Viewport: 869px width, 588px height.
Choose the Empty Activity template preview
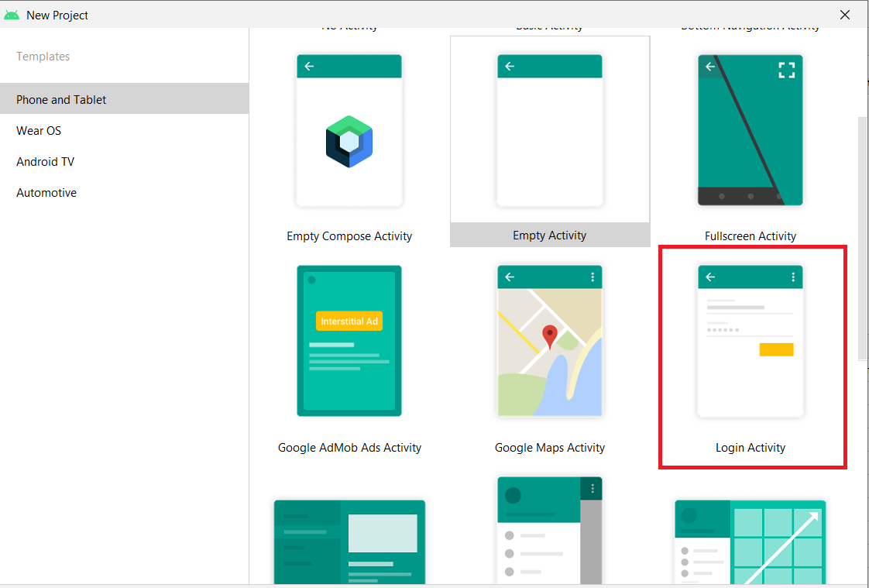(550, 130)
